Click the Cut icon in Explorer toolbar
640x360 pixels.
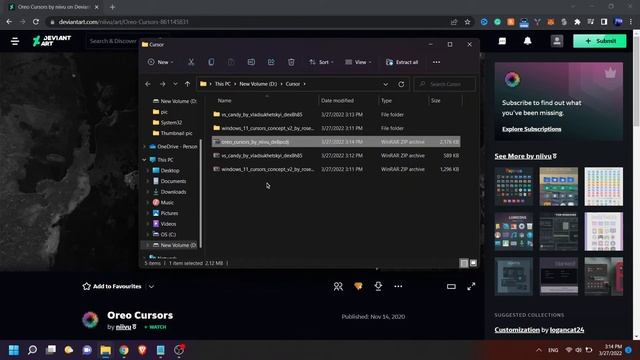pyautogui.click(x=191, y=62)
